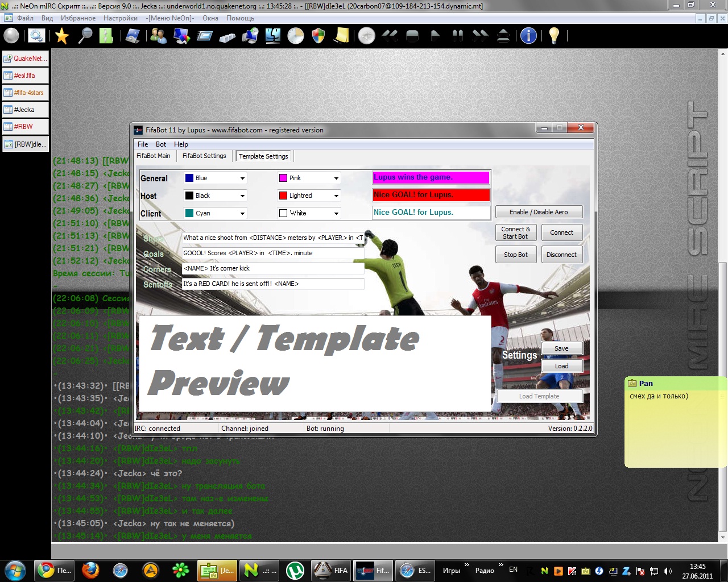Screen dimensions: 728x582
Task: Edit the Shots template text field
Action: 273,238
